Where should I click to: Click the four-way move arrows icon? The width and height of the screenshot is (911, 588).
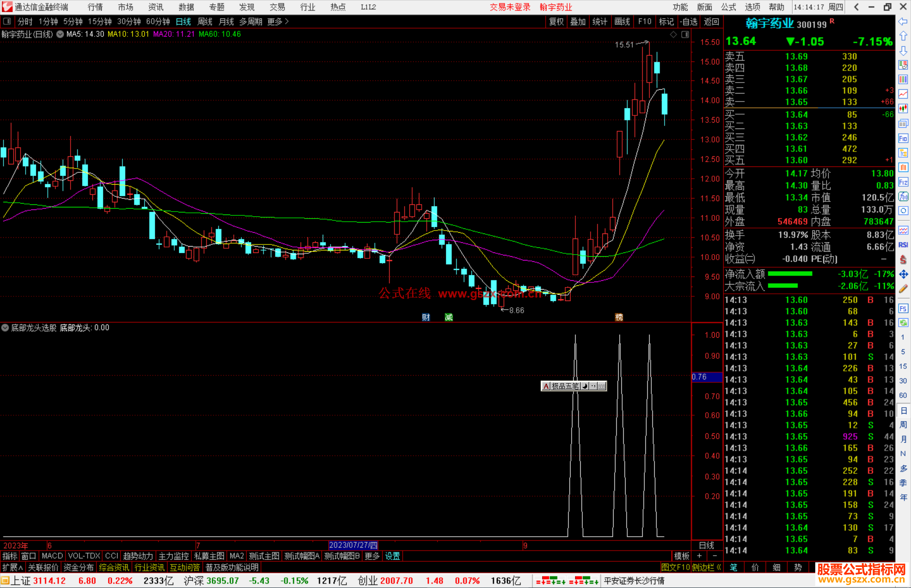(903, 274)
